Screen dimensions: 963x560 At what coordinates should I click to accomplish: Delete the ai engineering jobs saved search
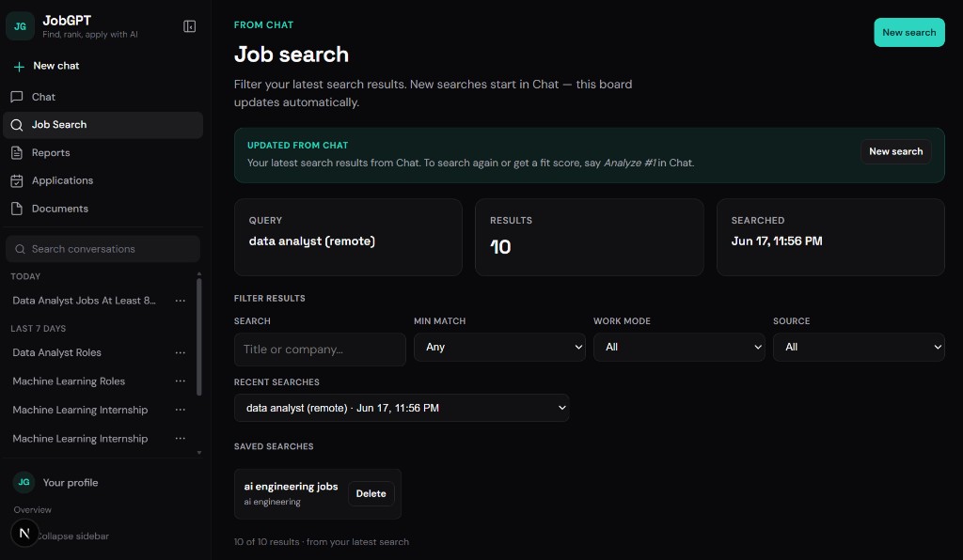point(371,493)
